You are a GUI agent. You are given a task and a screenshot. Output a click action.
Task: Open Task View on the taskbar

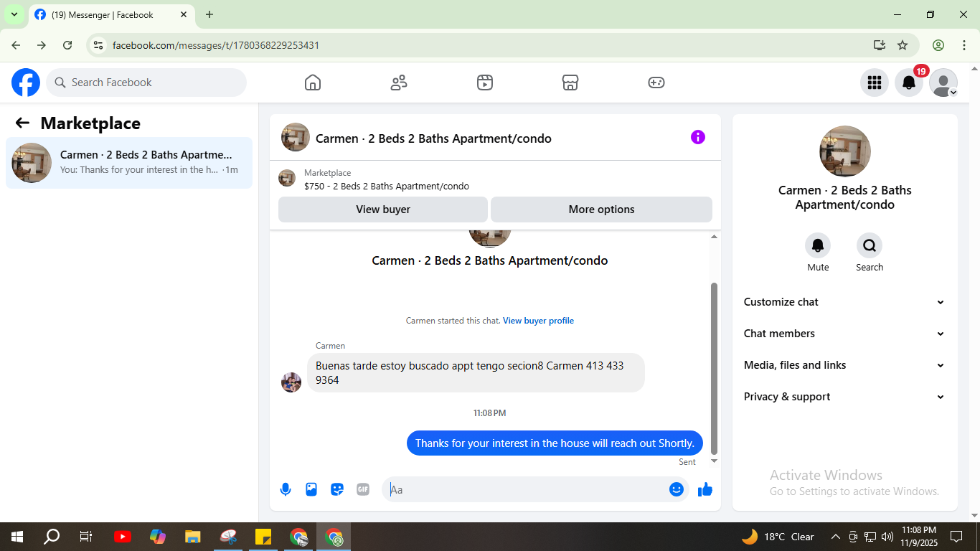(x=86, y=537)
